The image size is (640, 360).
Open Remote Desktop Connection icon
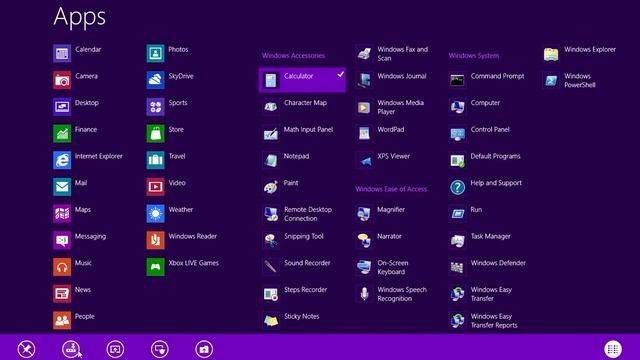click(x=271, y=213)
